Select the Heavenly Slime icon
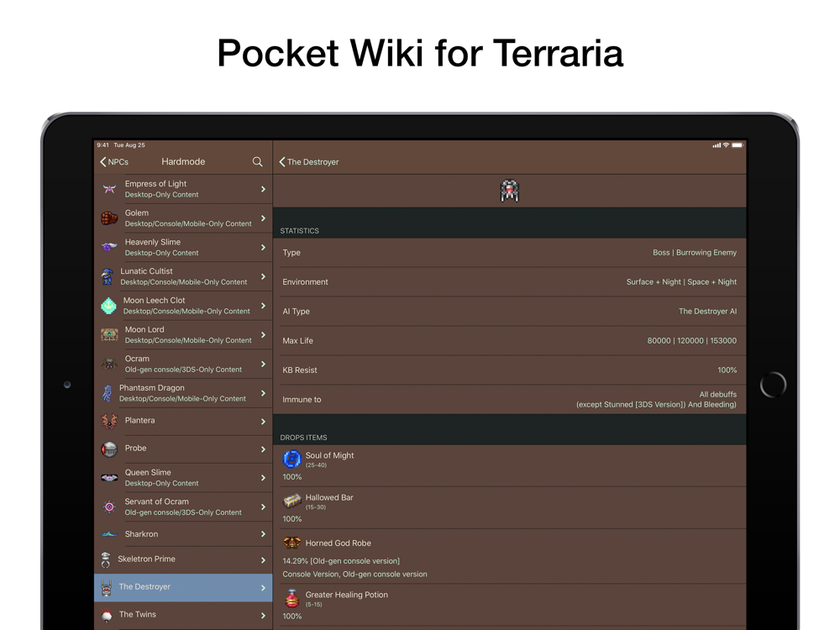Viewport: 840px width, 630px height. point(109,247)
